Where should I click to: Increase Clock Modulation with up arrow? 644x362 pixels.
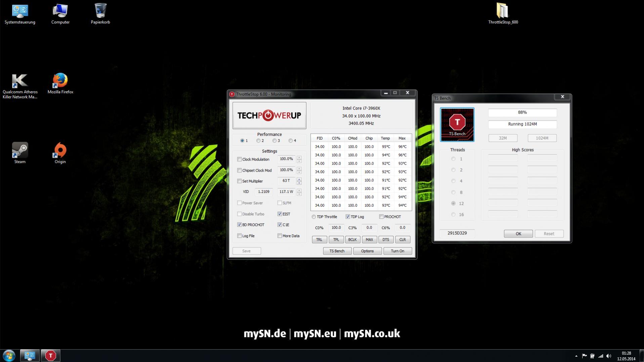[x=299, y=157]
